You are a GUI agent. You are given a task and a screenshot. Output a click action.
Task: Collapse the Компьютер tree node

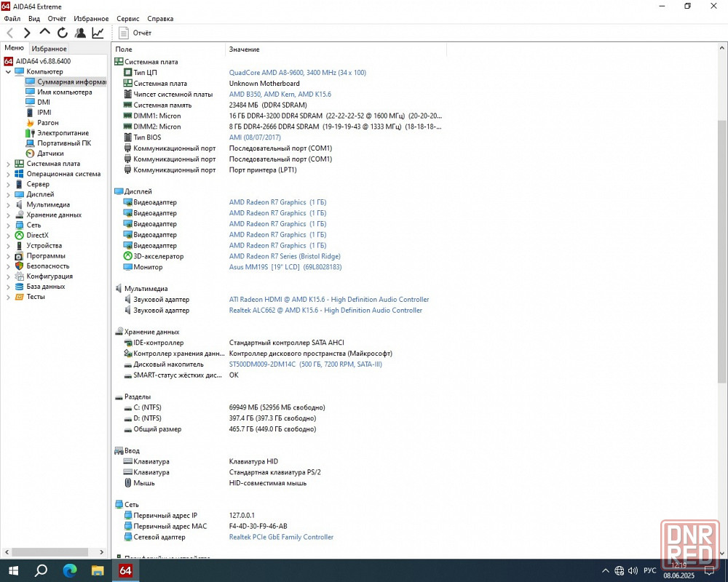[8, 72]
